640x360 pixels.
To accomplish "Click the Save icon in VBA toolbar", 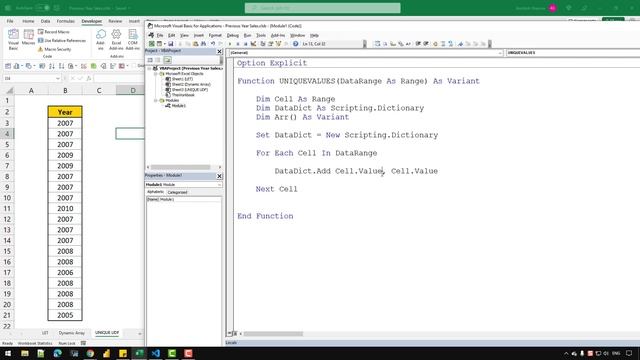I will coord(171,44).
